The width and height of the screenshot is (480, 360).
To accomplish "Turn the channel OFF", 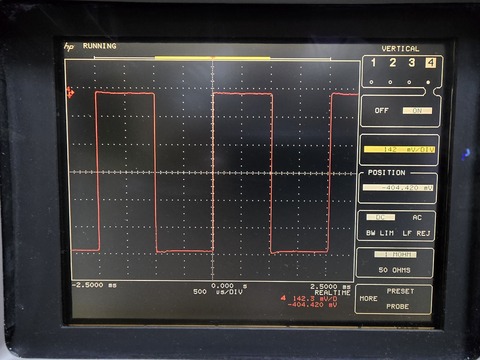I will click(381, 110).
